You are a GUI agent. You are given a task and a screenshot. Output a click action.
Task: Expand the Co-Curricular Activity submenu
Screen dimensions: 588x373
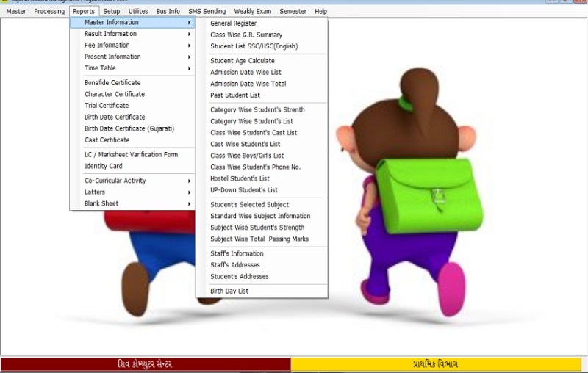tap(115, 181)
